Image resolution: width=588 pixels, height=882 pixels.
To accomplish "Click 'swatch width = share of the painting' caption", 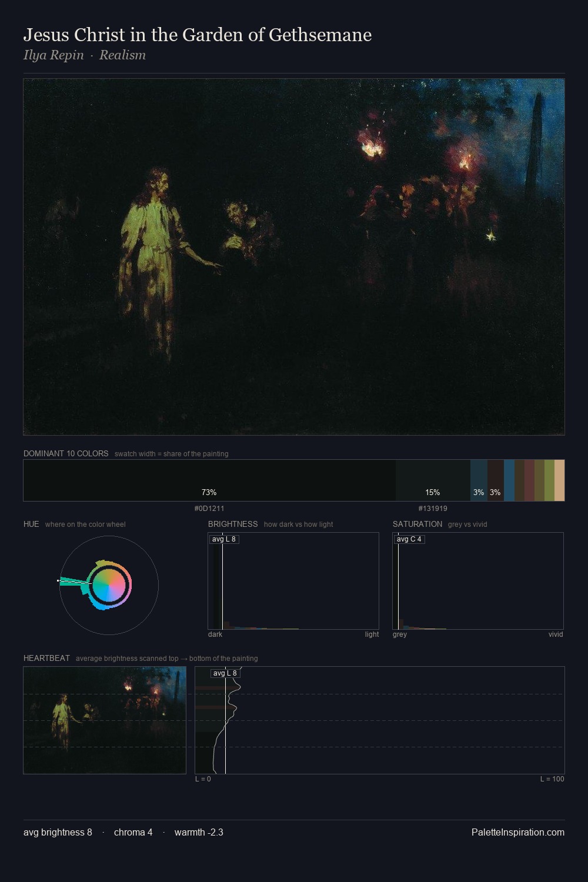I will tap(171, 454).
